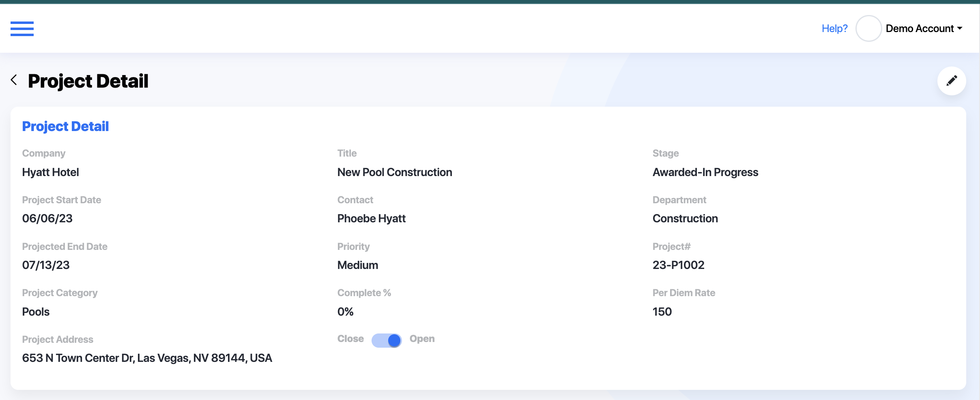Screen dimensions: 980x400
Task: Click the Project Start Date label
Action: (x=62, y=200)
